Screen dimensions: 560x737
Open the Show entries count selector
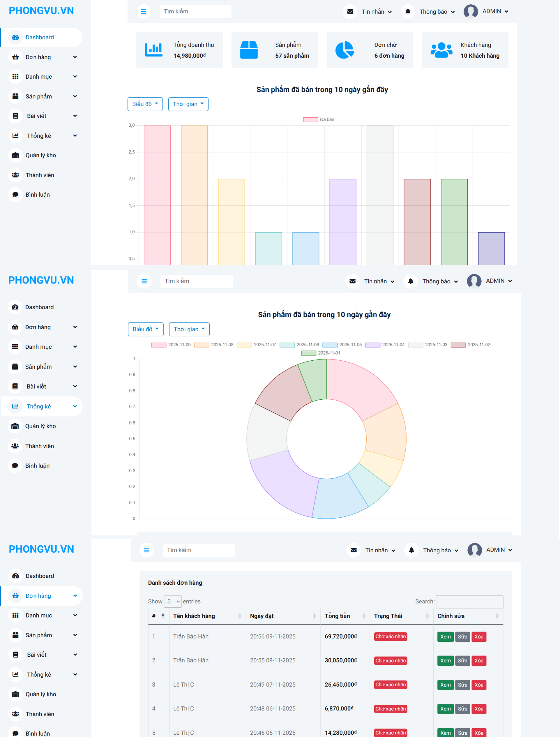tap(173, 601)
